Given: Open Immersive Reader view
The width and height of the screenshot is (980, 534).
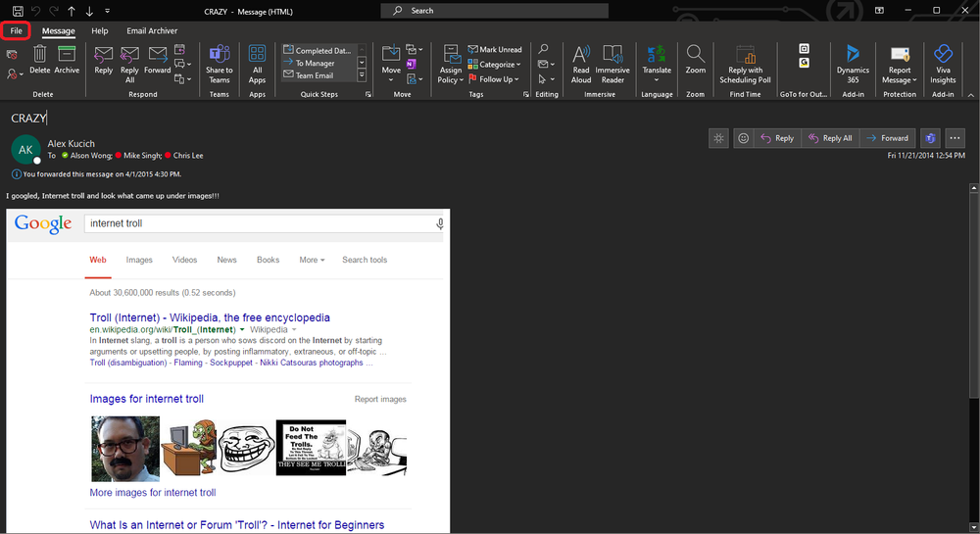Looking at the screenshot, I should point(612,64).
